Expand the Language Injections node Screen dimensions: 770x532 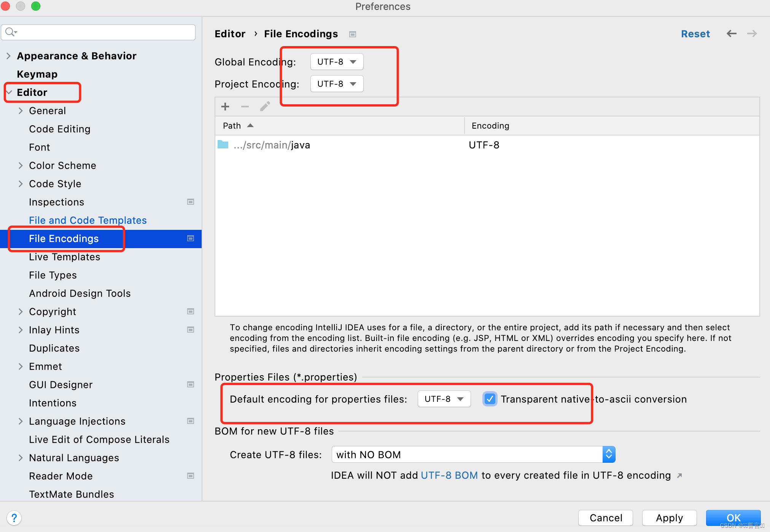tap(21, 421)
